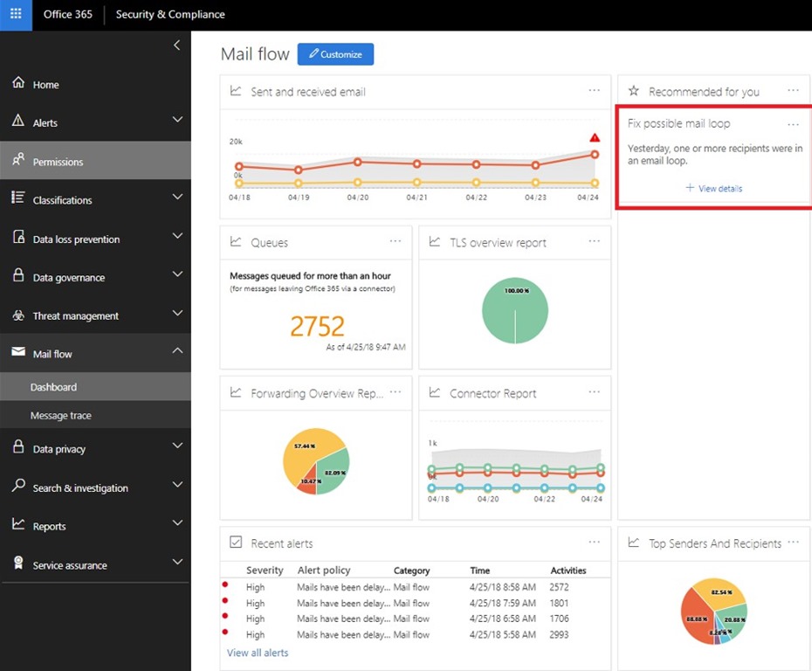812x671 pixels.
Task: Expand the Reports section chevron
Action: coord(177,522)
